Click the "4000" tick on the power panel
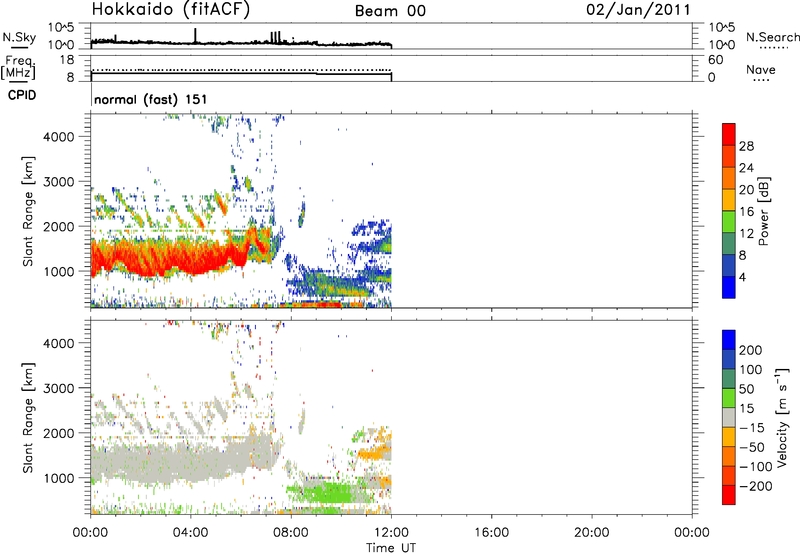800x554 pixels. pyautogui.click(x=59, y=137)
